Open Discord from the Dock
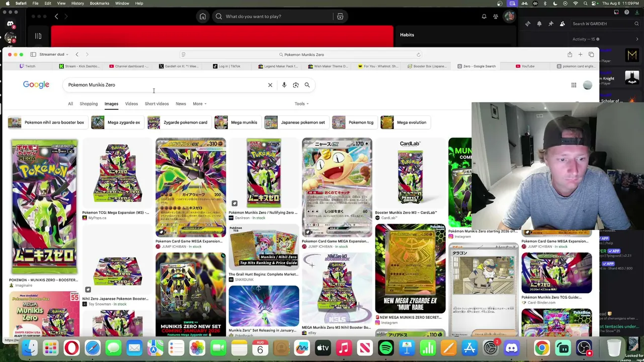The width and height of the screenshot is (644, 362). pyautogui.click(x=511, y=347)
